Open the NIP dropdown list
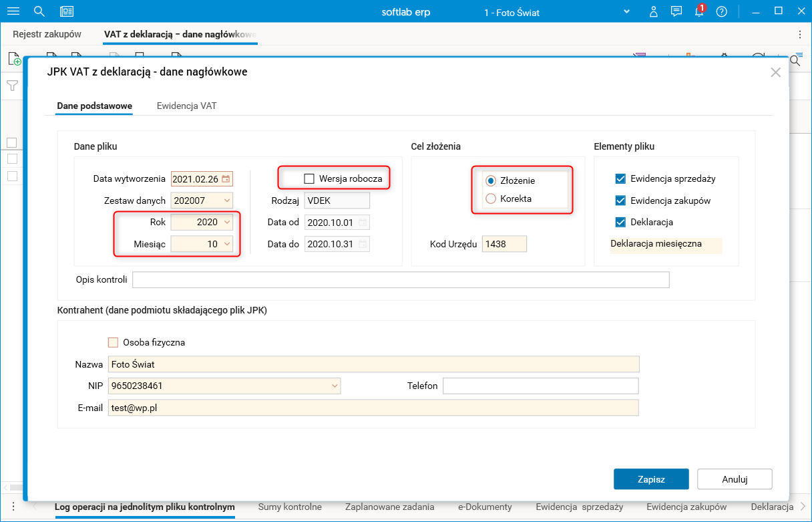The image size is (812, 522). pyautogui.click(x=335, y=386)
